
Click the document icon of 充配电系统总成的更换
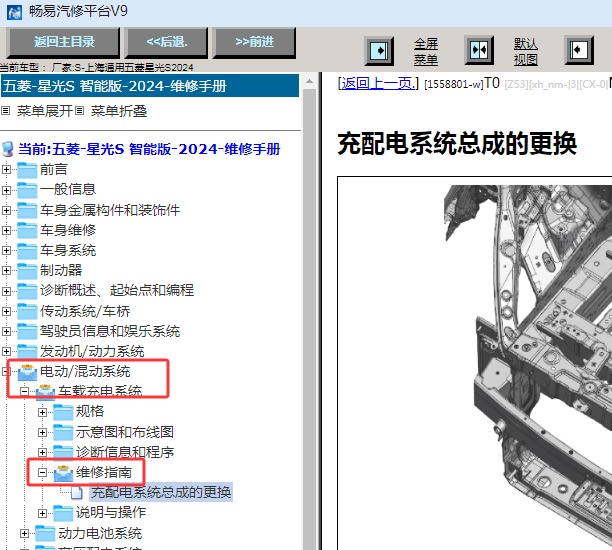click(x=77, y=493)
